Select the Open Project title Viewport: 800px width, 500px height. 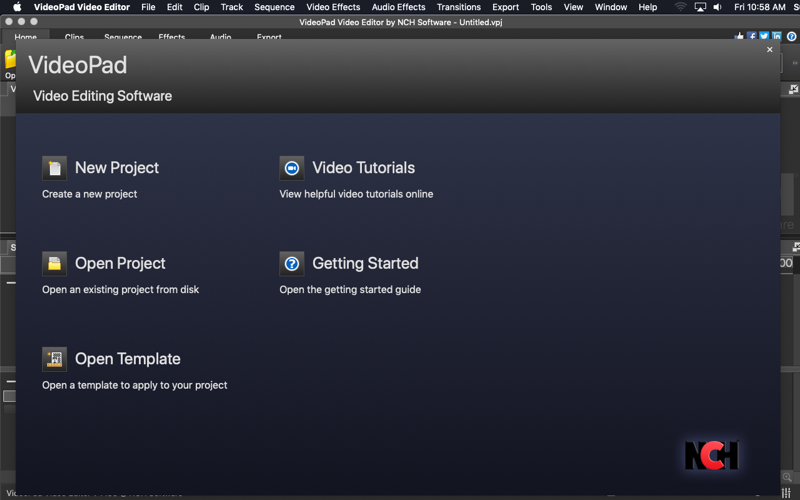[x=120, y=263]
